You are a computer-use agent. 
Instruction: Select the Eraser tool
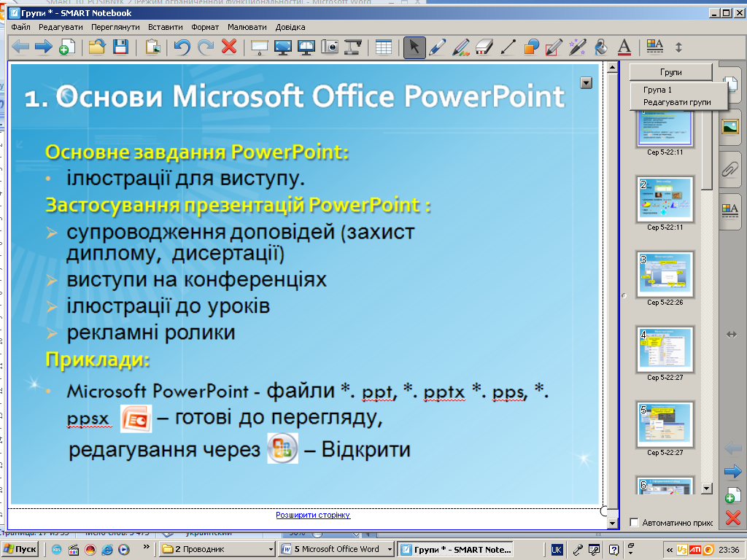[484, 47]
